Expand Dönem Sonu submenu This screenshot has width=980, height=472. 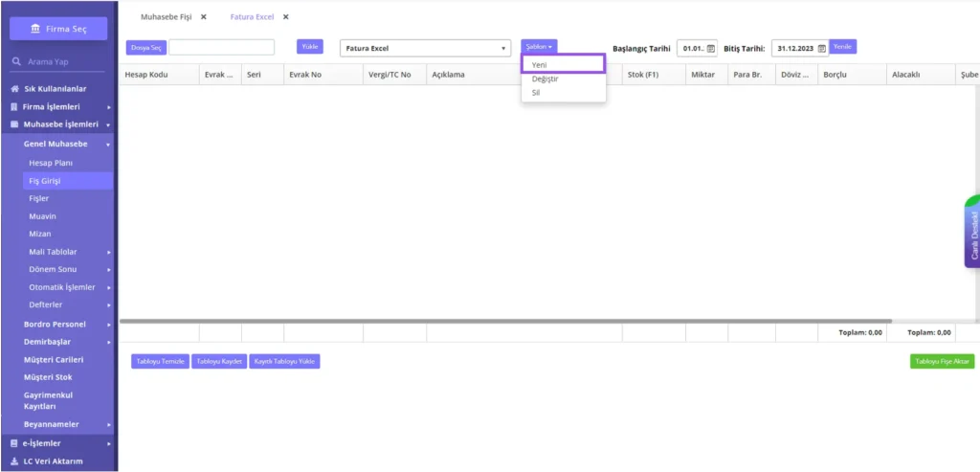pos(69,269)
